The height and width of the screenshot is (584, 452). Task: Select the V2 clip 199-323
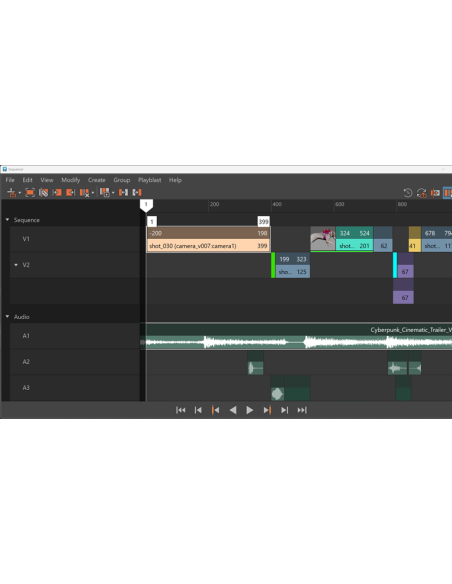pyautogui.click(x=293, y=265)
